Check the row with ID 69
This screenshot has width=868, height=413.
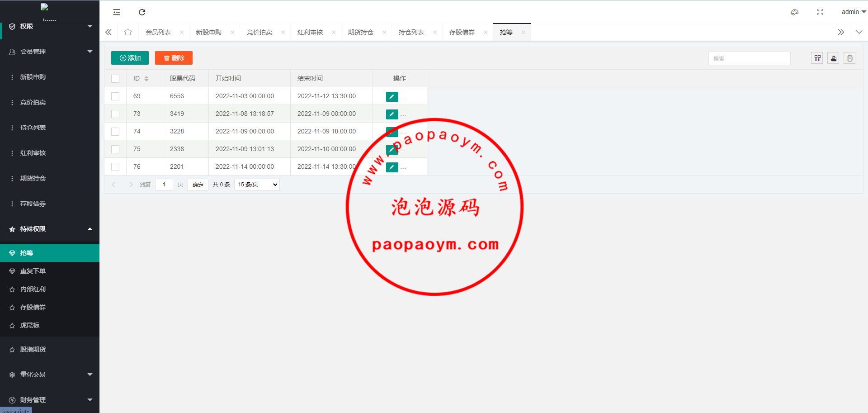115,96
